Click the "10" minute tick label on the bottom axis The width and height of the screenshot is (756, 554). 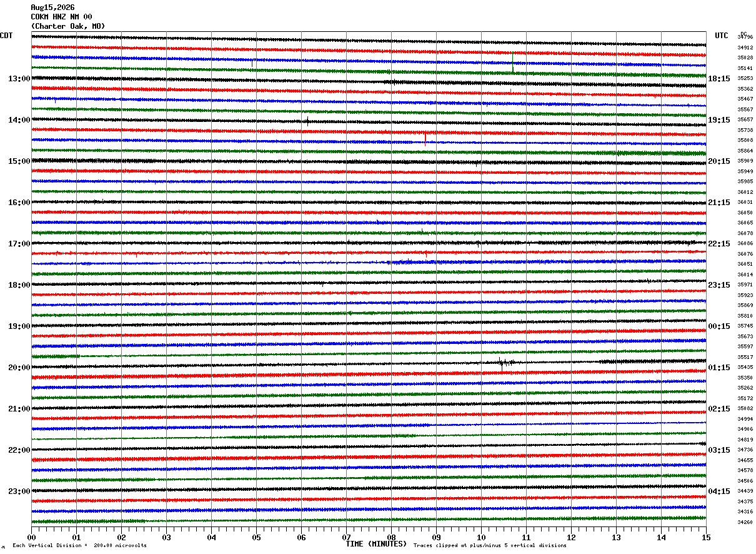coord(481,537)
